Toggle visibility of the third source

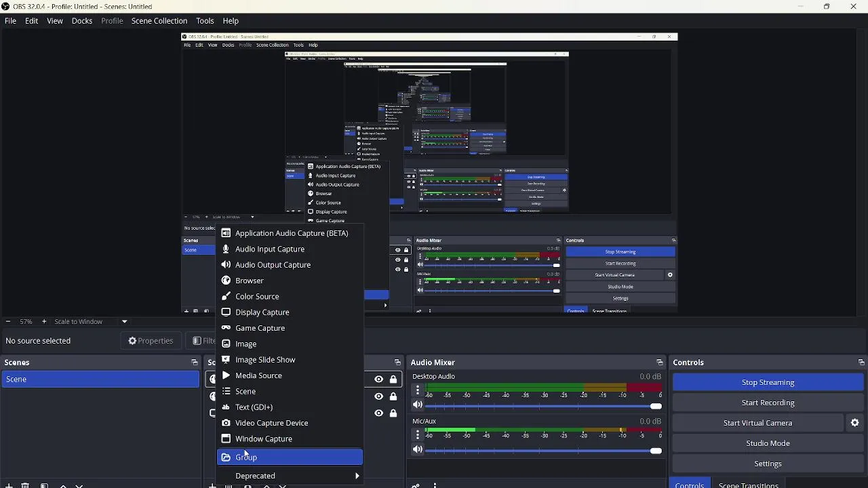point(378,413)
